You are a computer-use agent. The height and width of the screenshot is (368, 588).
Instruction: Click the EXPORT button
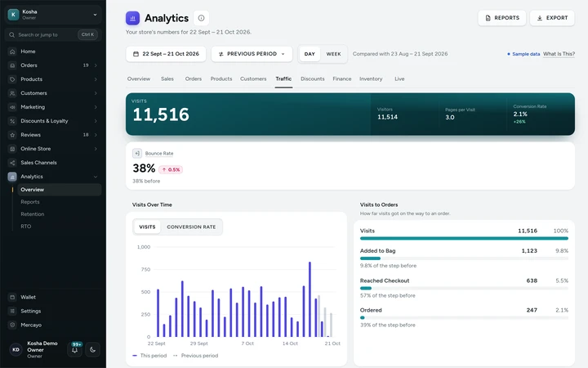552,18
